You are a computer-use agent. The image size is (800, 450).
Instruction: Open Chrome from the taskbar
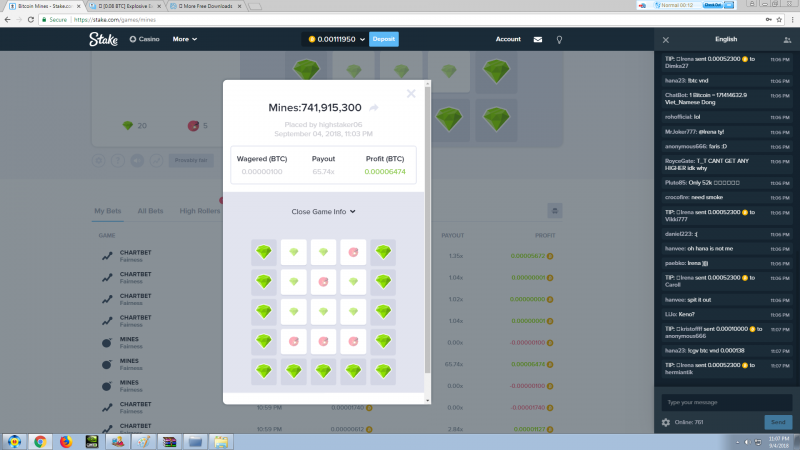(x=40, y=442)
